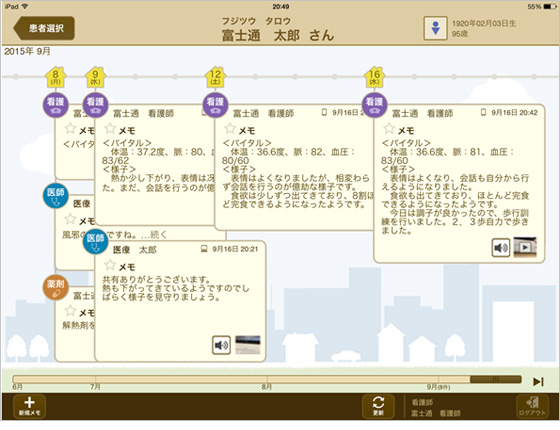Viewport: 560px width, 430px height.
Task: Click the 8月 label on timeline
Action: [266, 387]
